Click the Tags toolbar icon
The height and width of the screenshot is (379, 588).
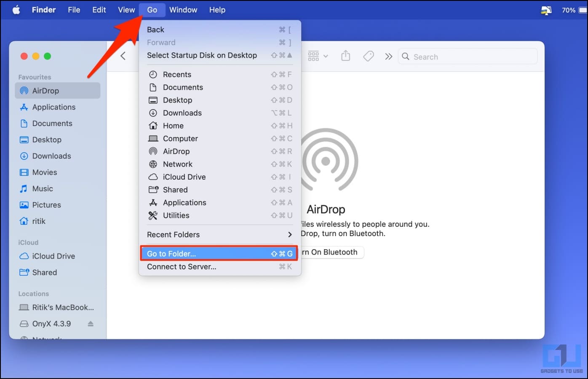[x=369, y=56]
